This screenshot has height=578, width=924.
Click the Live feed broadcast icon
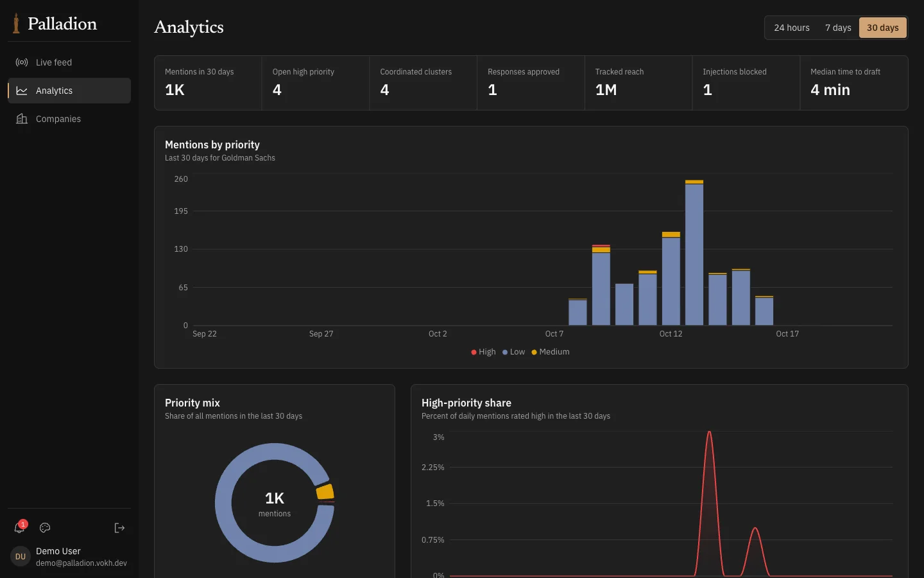coord(22,62)
